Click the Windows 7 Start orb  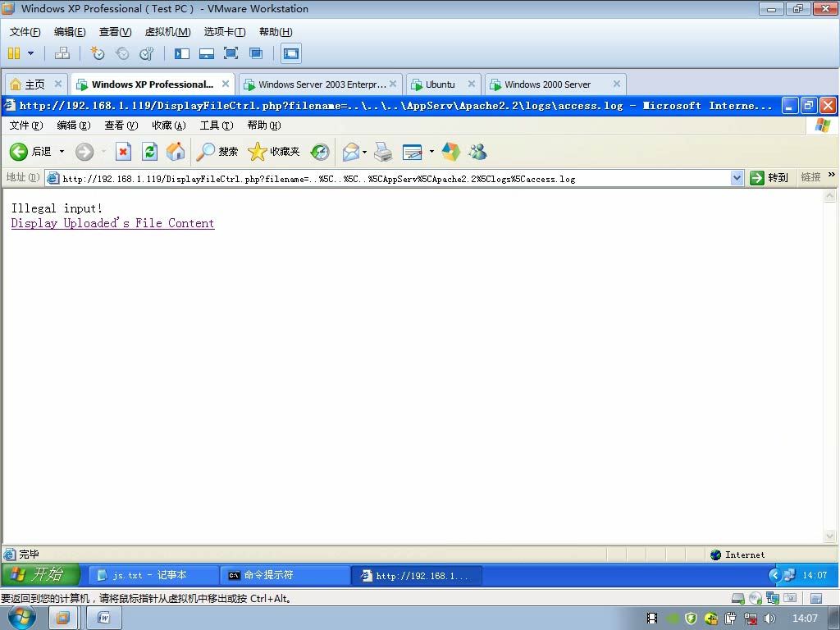tap(22, 618)
